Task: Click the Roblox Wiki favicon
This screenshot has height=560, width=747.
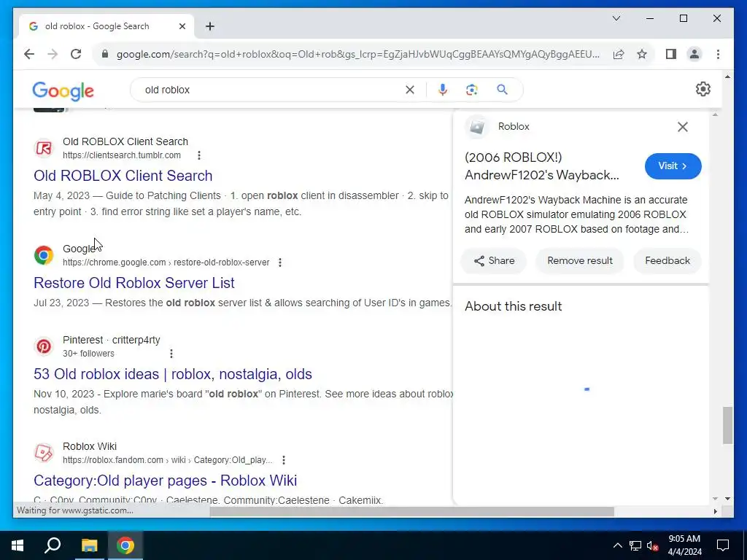Action: pos(44,453)
